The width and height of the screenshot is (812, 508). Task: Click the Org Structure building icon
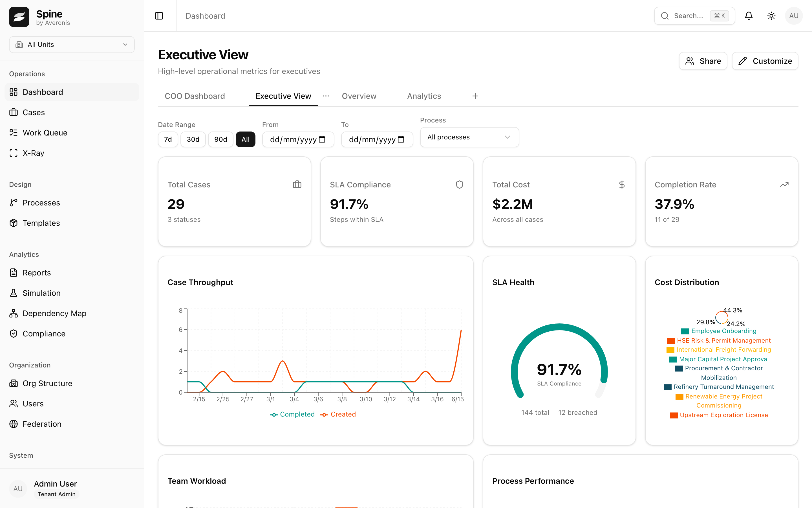tap(14, 383)
